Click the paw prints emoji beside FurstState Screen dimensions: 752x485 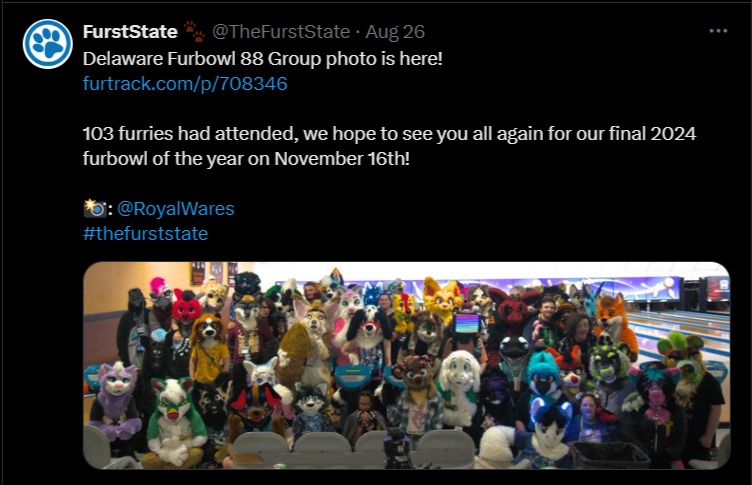click(194, 32)
